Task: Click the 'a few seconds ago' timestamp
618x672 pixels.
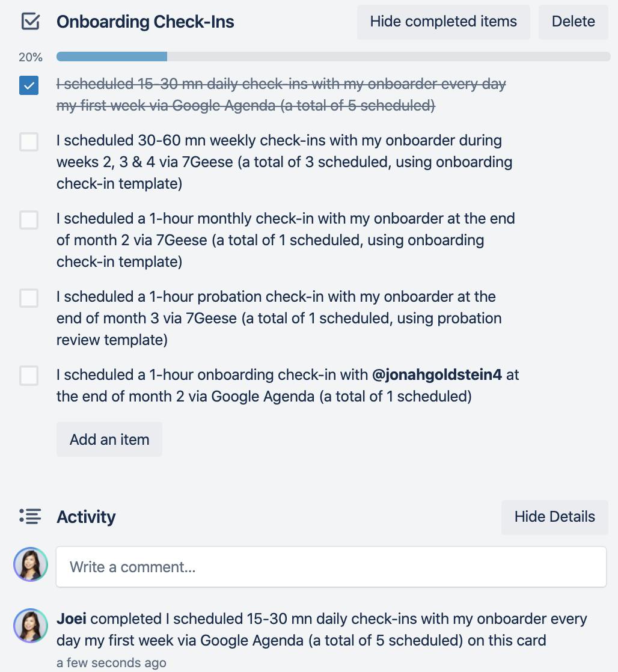Action: click(111, 663)
